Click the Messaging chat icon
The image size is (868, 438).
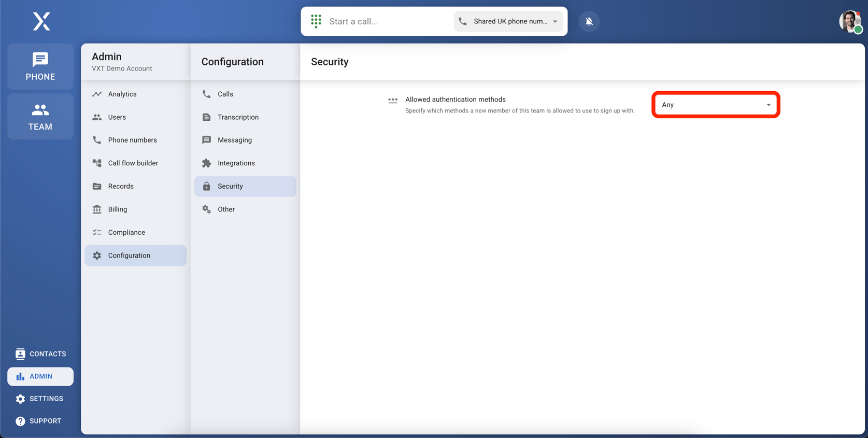206,140
